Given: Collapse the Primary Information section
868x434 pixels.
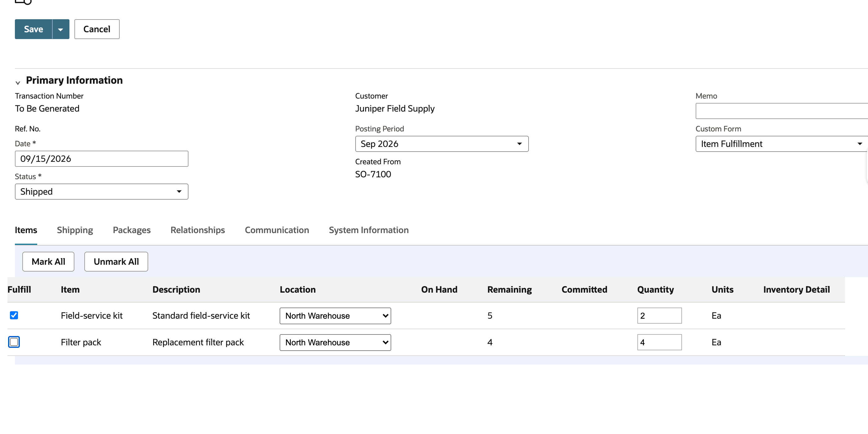Looking at the screenshot, I should point(18,82).
